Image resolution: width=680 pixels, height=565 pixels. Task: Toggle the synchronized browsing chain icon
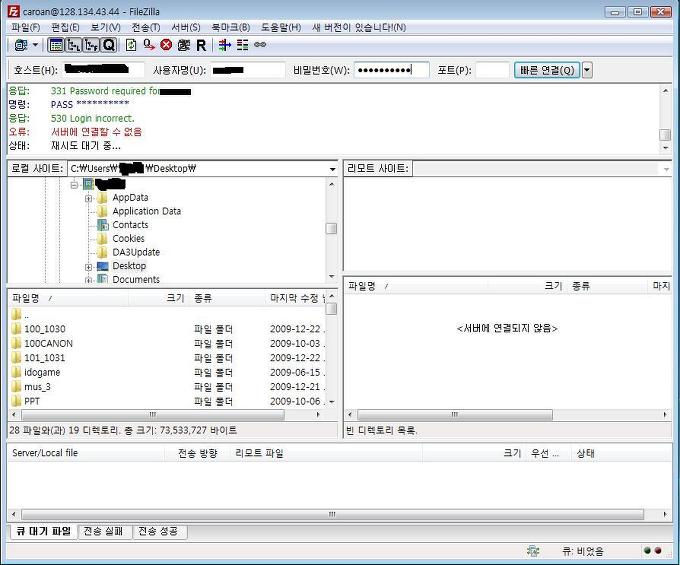pyautogui.click(x=260, y=45)
